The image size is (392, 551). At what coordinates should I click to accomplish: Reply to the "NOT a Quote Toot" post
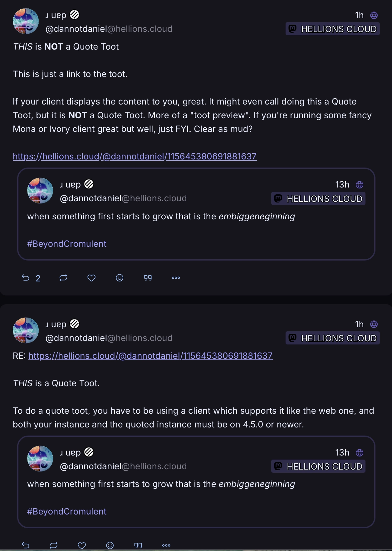coord(27,278)
